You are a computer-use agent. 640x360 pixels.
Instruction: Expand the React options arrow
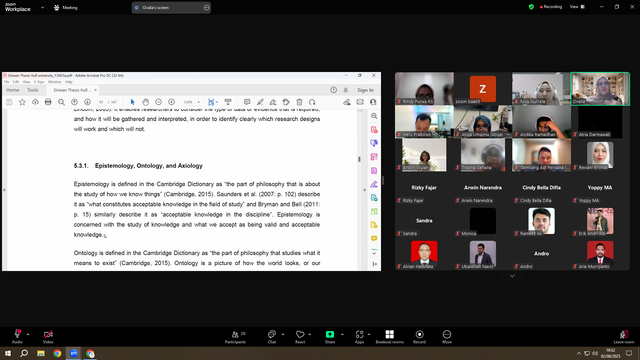[309, 334]
